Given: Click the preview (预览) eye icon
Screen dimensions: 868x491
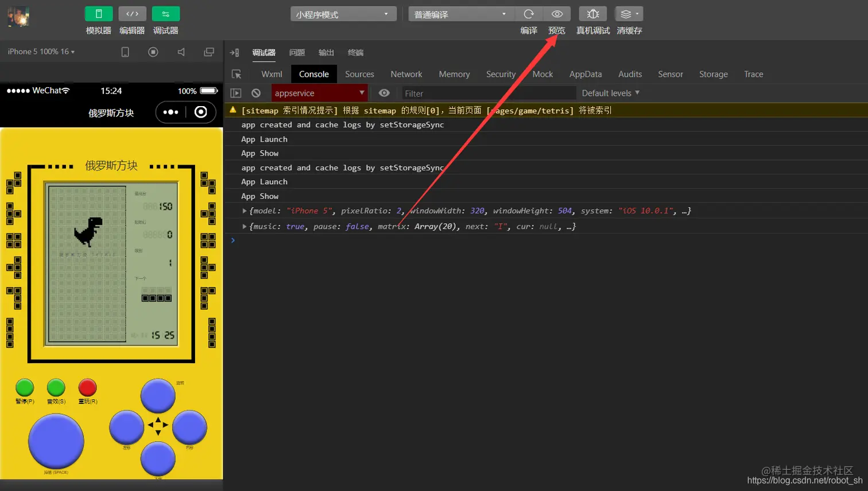Looking at the screenshot, I should tap(557, 14).
